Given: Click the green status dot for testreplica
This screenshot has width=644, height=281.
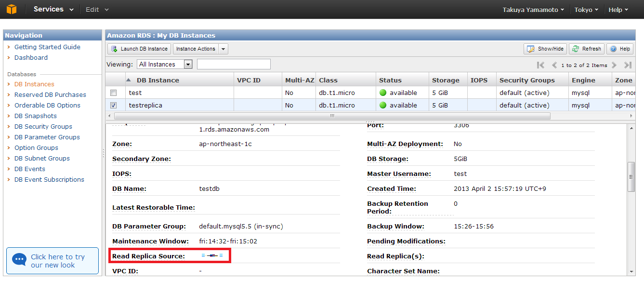Looking at the screenshot, I should point(383,105).
